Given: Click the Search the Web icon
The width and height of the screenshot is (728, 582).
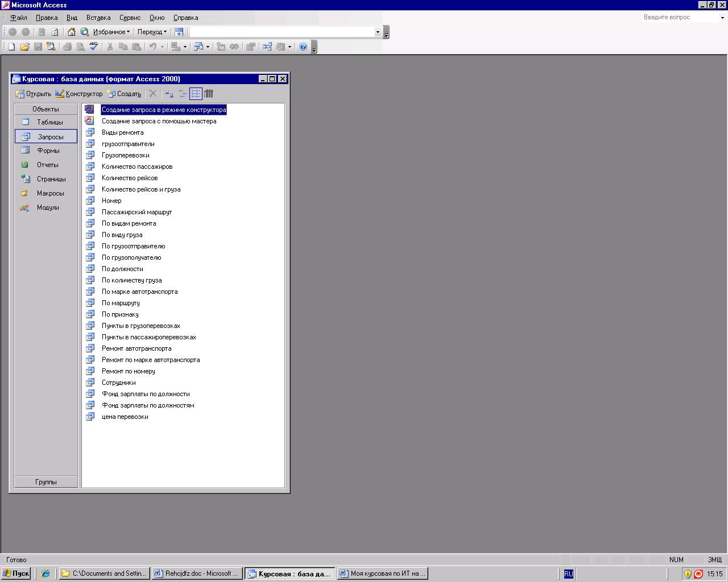Looking at the screenshot, I should 85,32.
